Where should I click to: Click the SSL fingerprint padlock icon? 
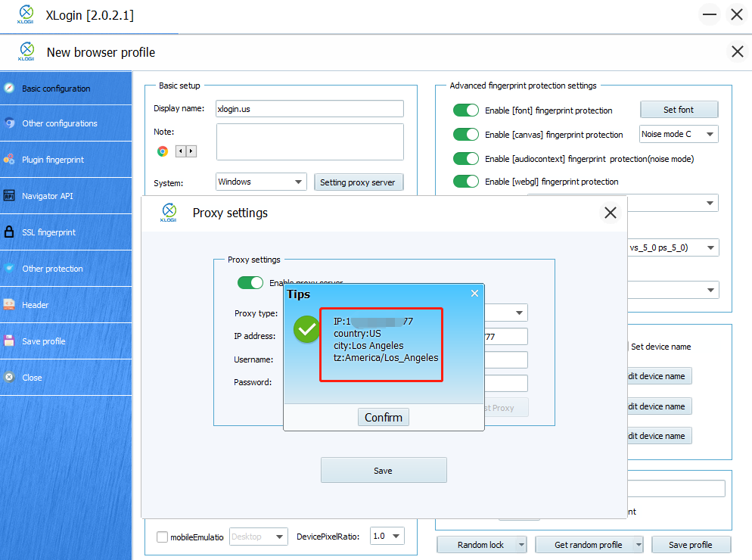(9, 232)
